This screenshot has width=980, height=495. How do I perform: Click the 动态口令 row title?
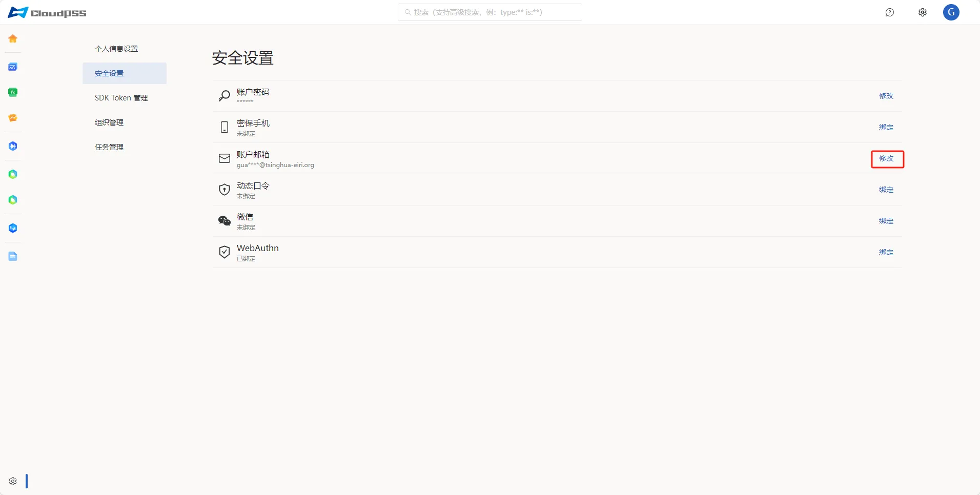point(253,186)
